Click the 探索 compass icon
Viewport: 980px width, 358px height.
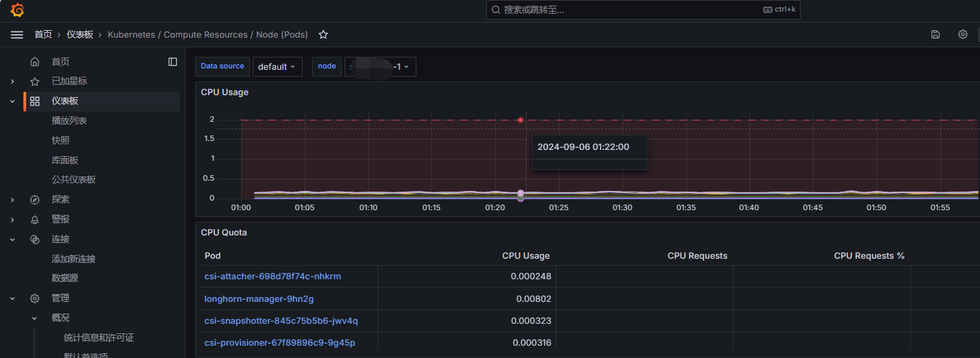(x=35, y=200)
